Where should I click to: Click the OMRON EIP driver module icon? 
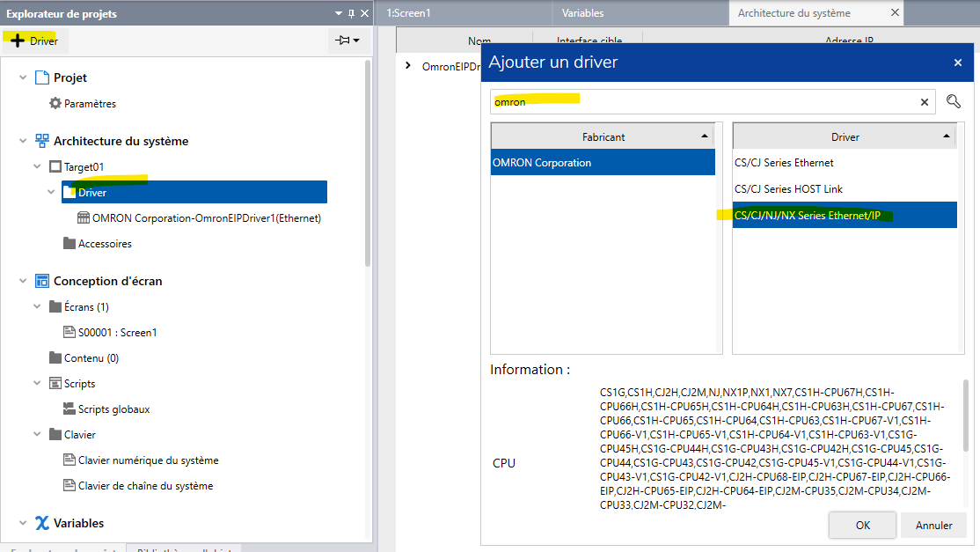pyautogui.click(x=83, y=217)
